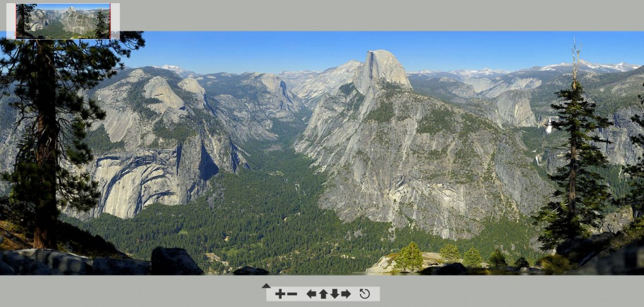Pan the panorama right with arrow icon
Viewport: 644px width, 307px height.
pos(347,294)
